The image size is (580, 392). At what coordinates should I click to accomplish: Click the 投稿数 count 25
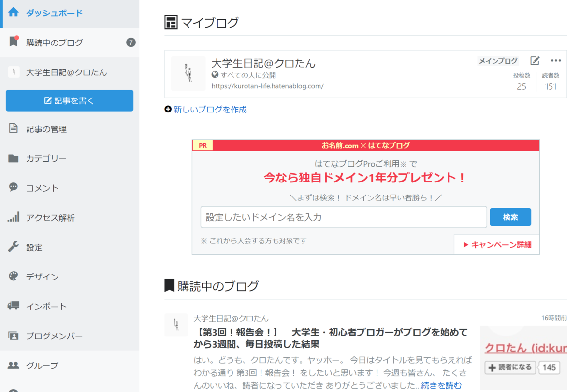[522, 86]
